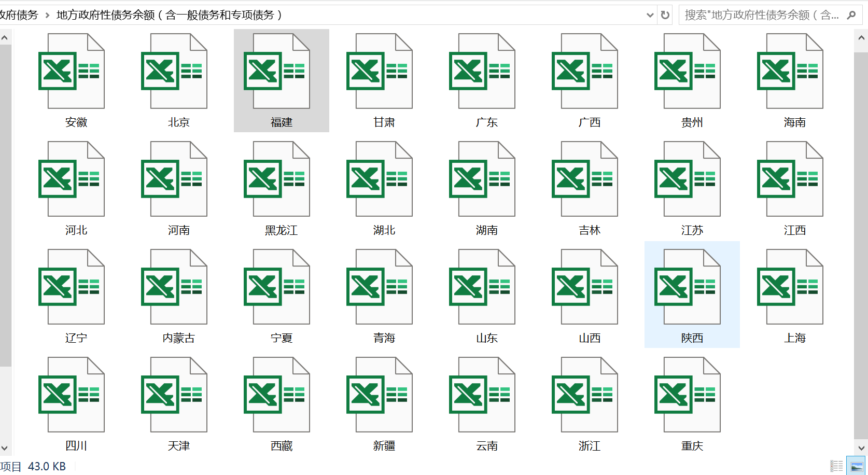Click the file list scrollbar down arrow
This screenshot has height=475, width=868.
861,448
